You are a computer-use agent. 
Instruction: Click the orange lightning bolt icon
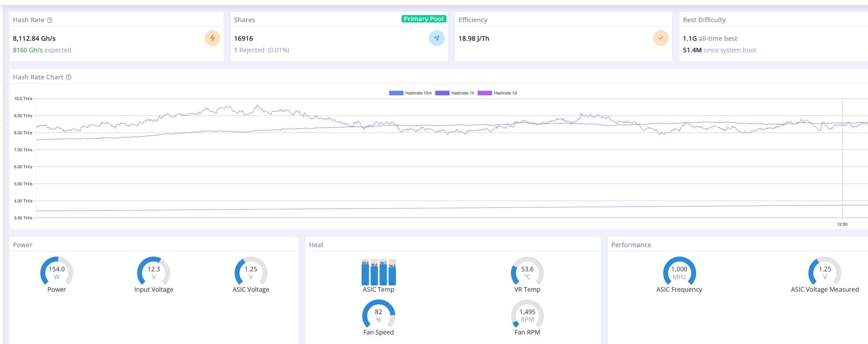pos(212,38)
